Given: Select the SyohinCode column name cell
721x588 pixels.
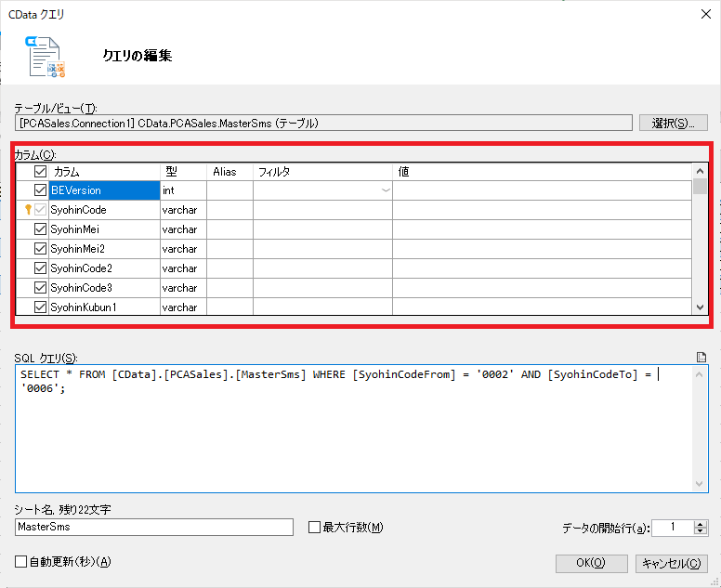Looking at the screenshot, I should pyautogui.click(x=104, y=210).
